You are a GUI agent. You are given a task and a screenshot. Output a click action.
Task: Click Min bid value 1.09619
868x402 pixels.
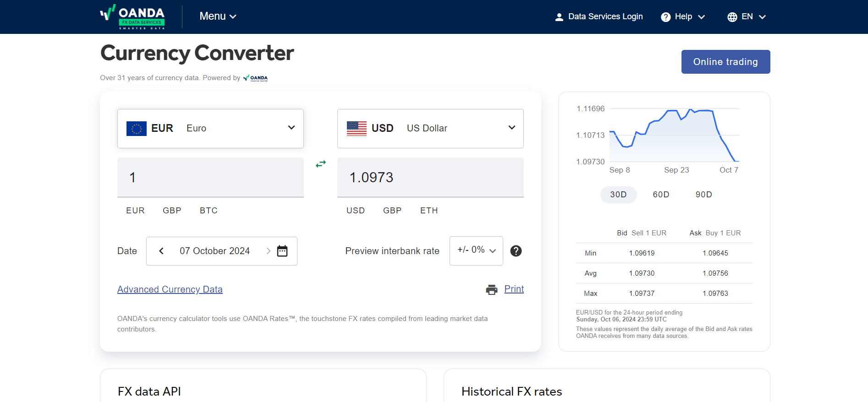coord(642,253)
